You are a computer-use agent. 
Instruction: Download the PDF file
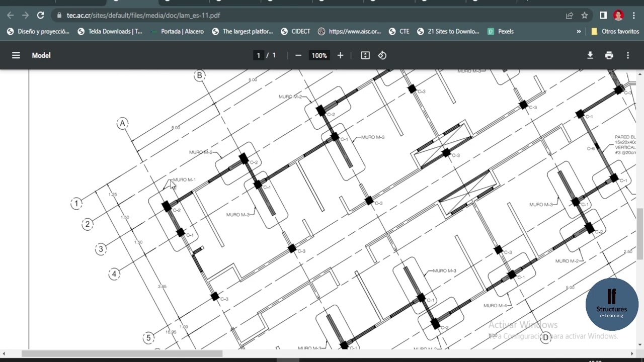[x=590, y=55]
